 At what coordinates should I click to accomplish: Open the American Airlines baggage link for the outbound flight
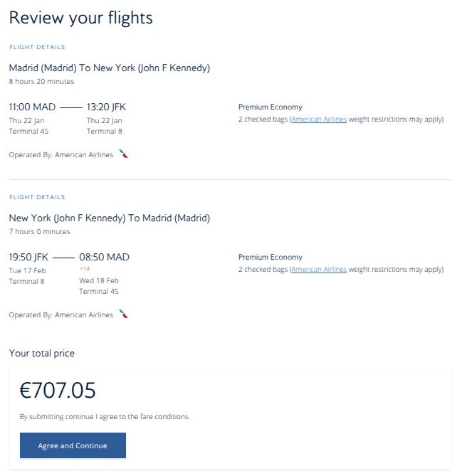[319, 120]
